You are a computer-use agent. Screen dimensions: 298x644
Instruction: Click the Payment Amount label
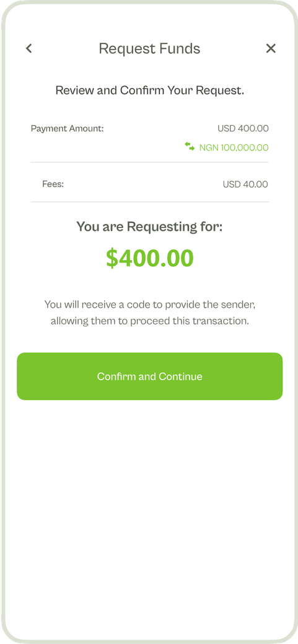pyautogui.click(x=68, y=129)
